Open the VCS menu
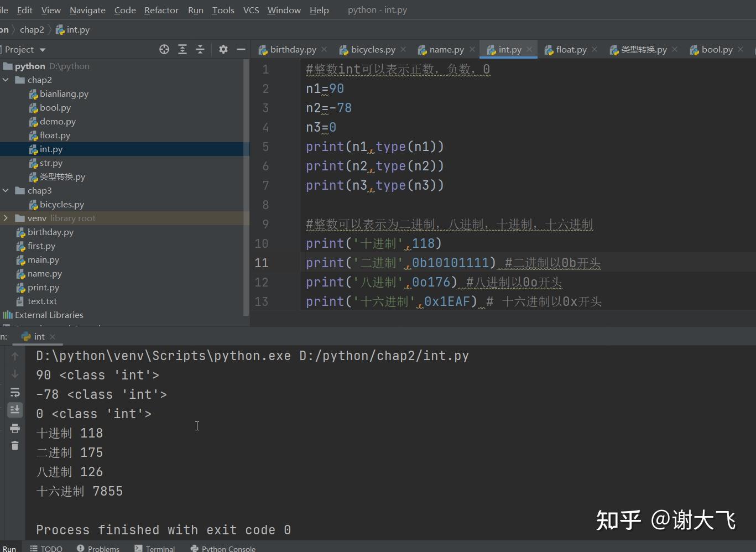Image resolution: width=756 pixels, height=552 pixels. pyautogui.click(x=251, y=10)
